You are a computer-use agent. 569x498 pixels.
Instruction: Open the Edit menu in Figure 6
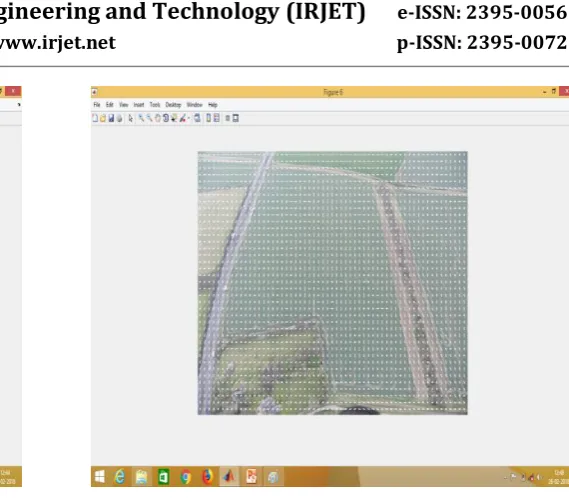[x=110, y=105]
